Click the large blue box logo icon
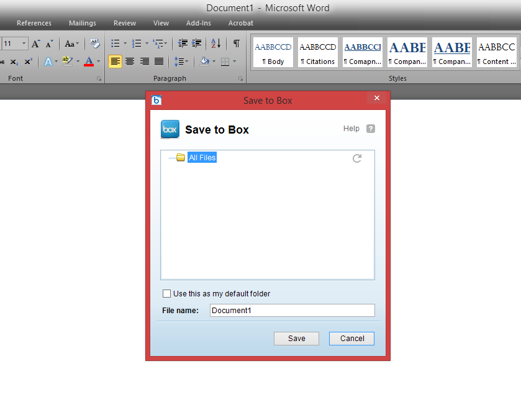521x420 pixels. coord(170,129)
